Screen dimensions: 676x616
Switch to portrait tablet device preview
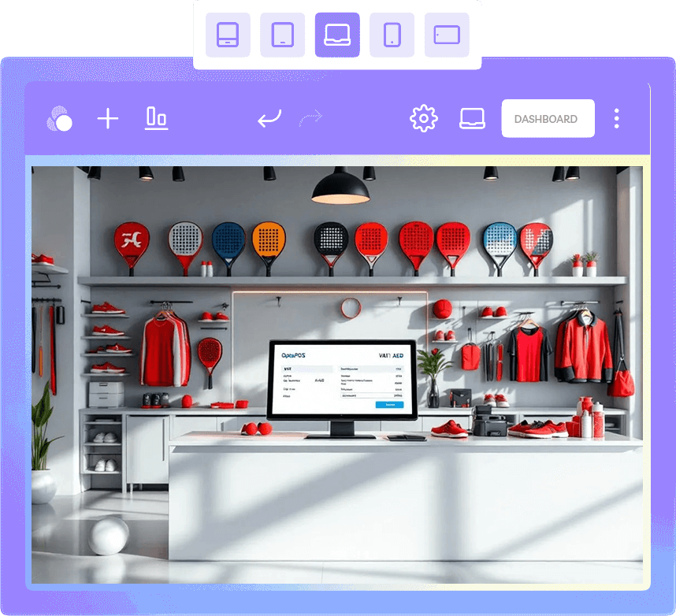[282, 35]
